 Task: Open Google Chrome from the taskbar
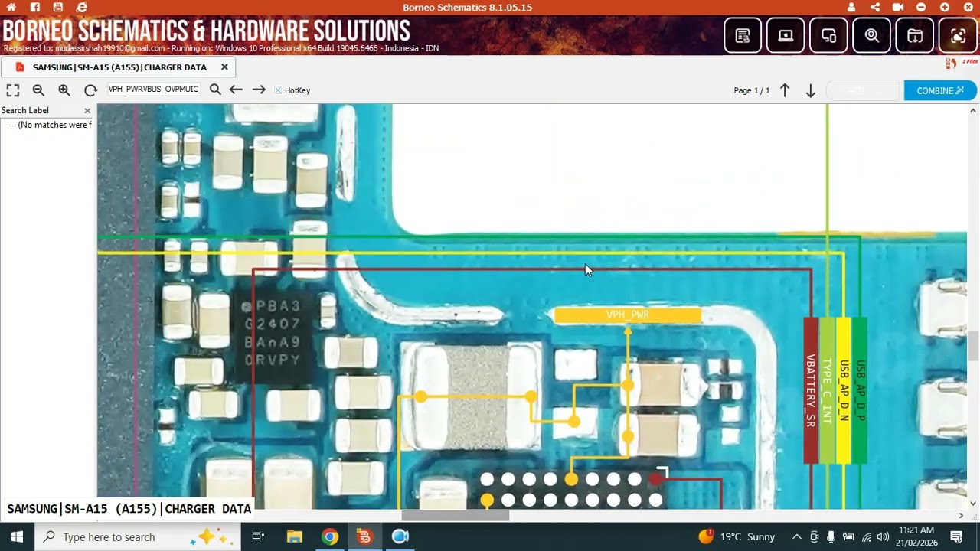click(x=330, y=536)
